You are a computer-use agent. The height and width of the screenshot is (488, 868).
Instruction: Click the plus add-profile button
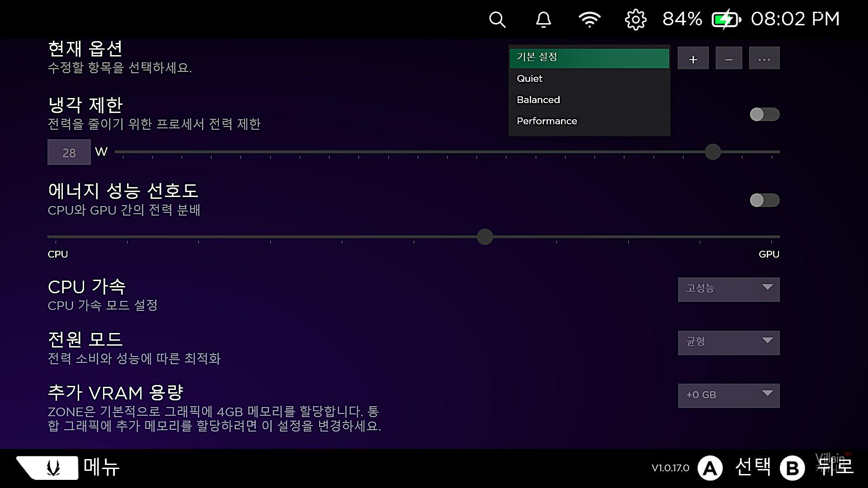point(693,58)
